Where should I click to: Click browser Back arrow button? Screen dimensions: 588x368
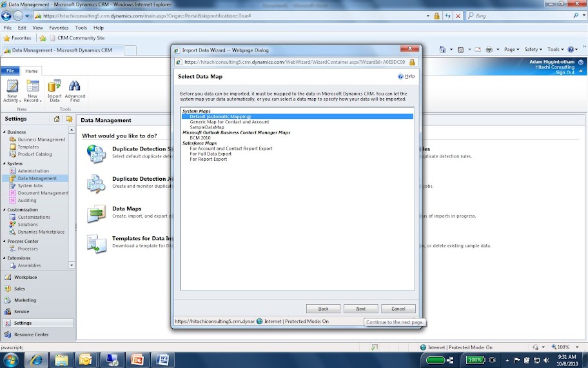[x=6, y=15]
